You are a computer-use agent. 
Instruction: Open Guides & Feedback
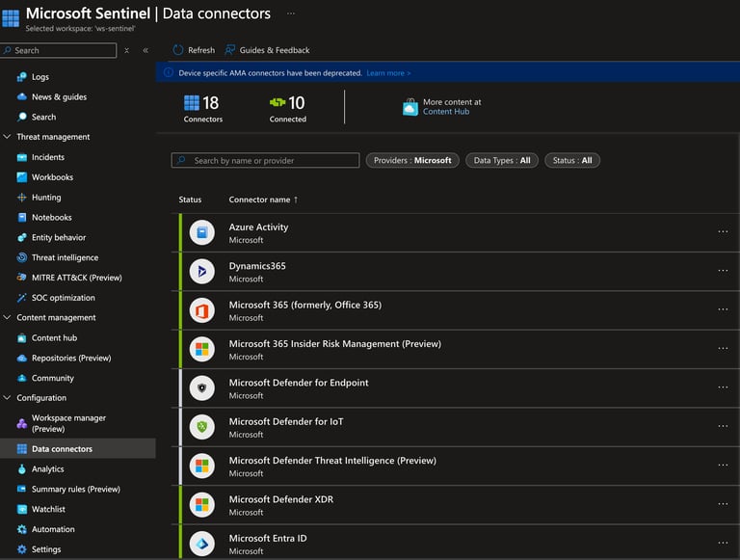[267, 50]
